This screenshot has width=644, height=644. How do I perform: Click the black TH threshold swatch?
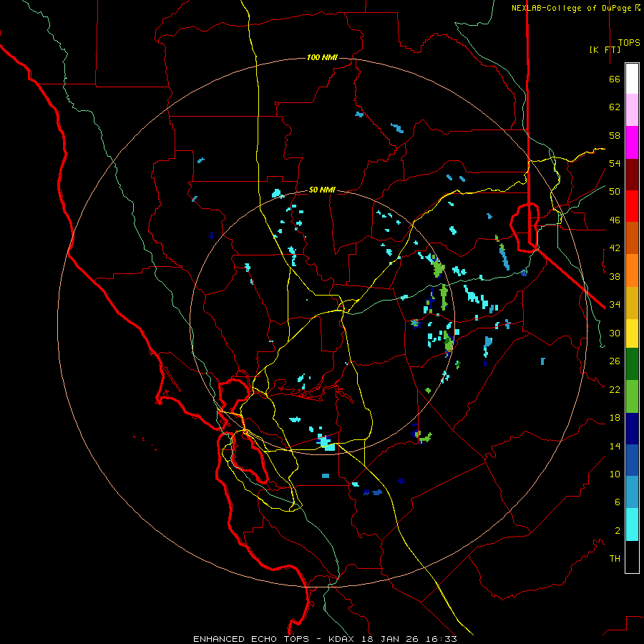pos(632,557)
